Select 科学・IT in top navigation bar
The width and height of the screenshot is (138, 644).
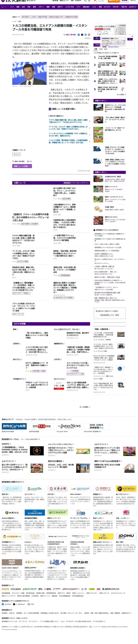tap(60, 7)
